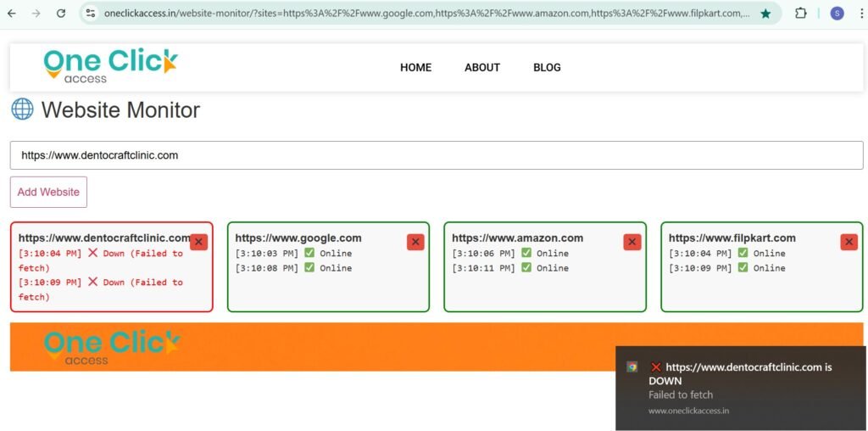The height and width of the screenshot is (431, 868).
Task: Click the Website Monitor heading
Action: point(120,109)
